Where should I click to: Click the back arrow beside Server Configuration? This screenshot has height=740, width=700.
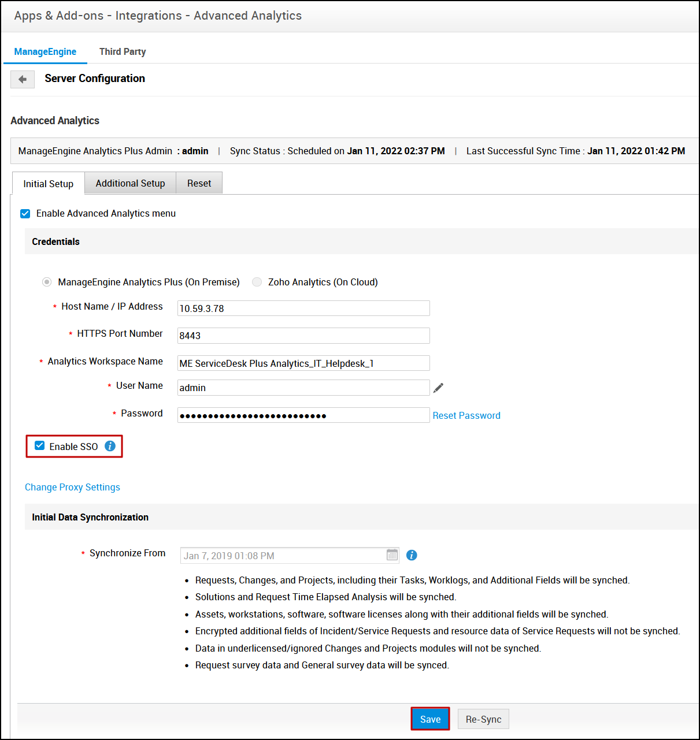click(23, 79)
